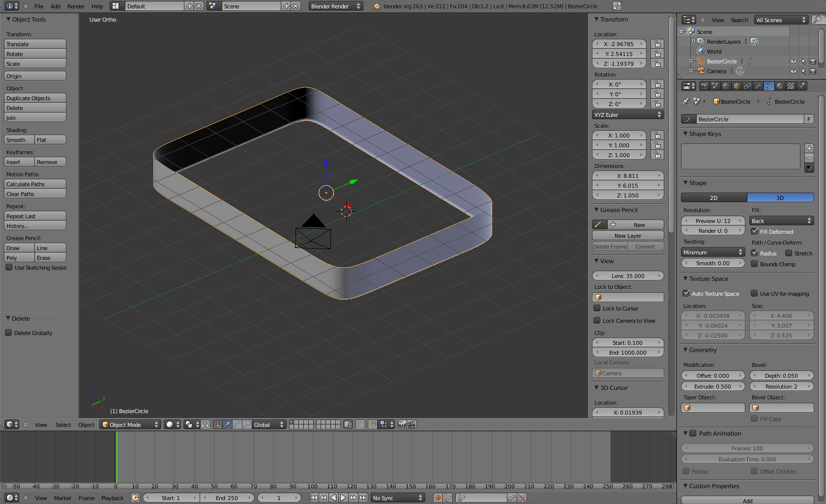Open the Object Constraints tab (chain icon)
Image resolution: width=826 pixels, height=504 pixels.
(747, 86)
